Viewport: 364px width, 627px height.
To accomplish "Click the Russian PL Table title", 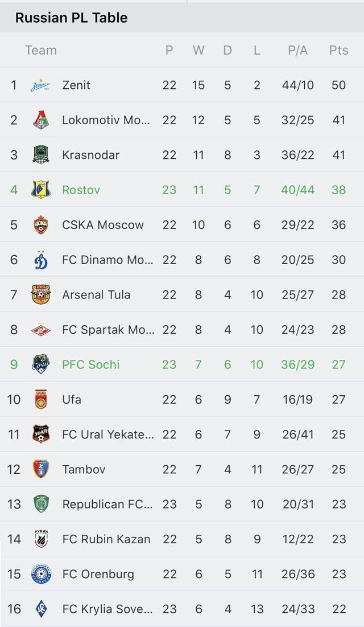I will pos(71,18).
